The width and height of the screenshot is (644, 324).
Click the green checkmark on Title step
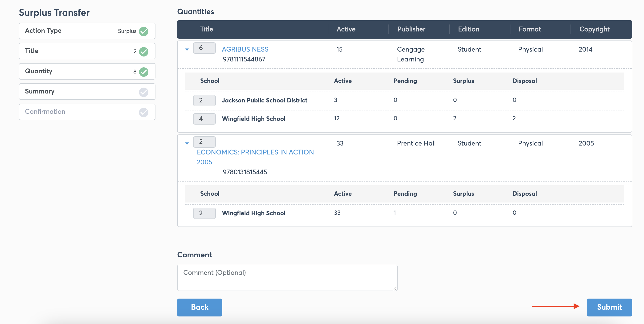point(143,52)
